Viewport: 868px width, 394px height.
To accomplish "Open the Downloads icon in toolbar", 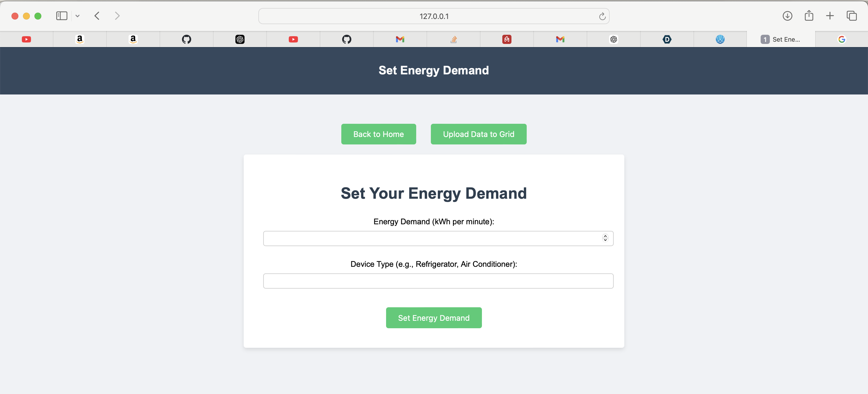I will 787,16.
